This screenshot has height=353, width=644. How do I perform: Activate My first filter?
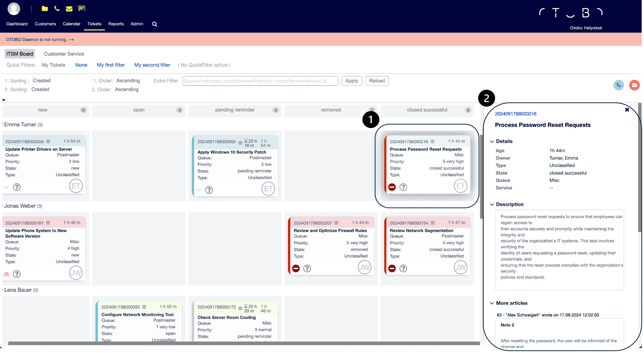click(111, 65)
